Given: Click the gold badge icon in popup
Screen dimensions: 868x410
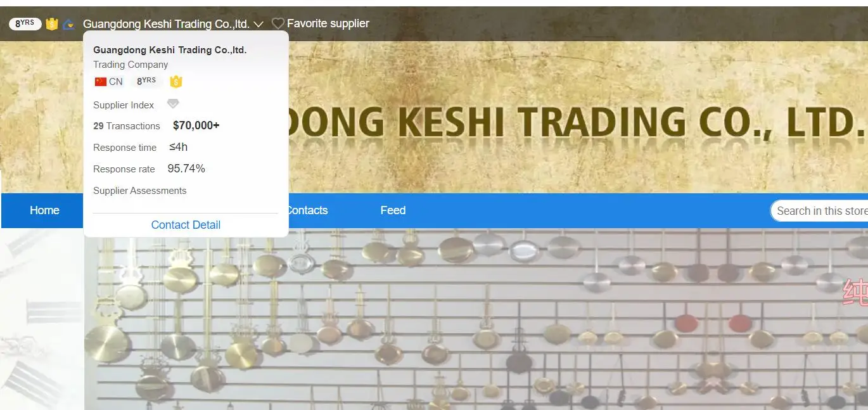Looking at the screenshot, I should [x=176, y=82].
